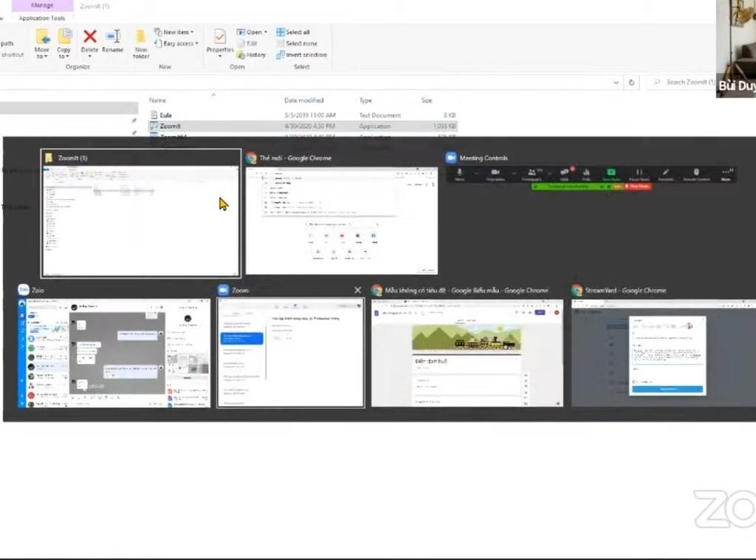This screenshot has width=756, height=560.
Task: Select the Application Tools tab
Action: [42, 18]
